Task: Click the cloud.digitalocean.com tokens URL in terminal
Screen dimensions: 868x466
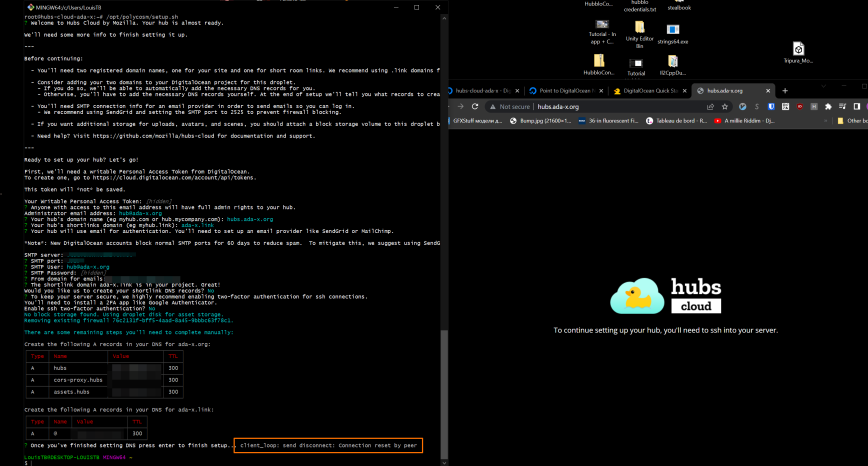Action: click(x=174, y=178)
